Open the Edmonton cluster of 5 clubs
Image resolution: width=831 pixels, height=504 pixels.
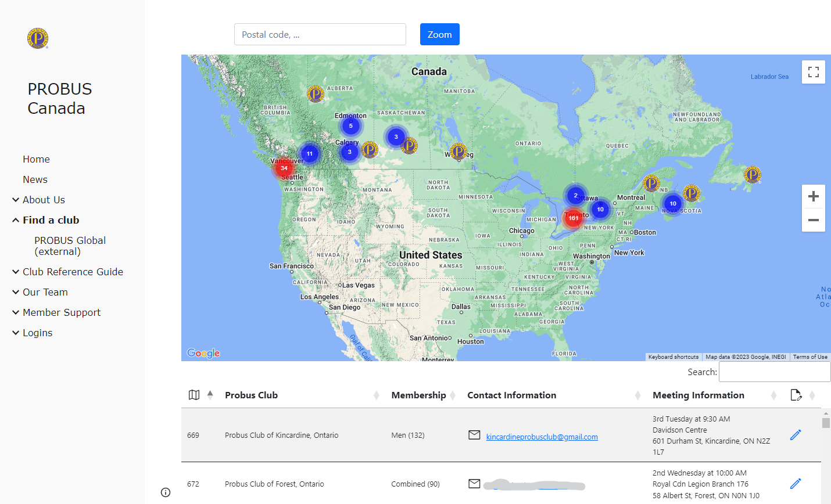click(350, 126)
